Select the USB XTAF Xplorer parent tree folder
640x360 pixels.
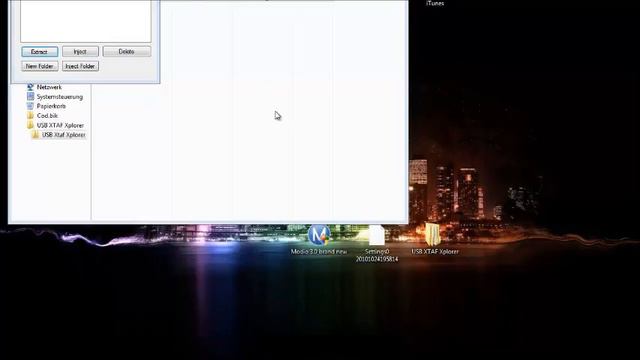coord(60,125)
